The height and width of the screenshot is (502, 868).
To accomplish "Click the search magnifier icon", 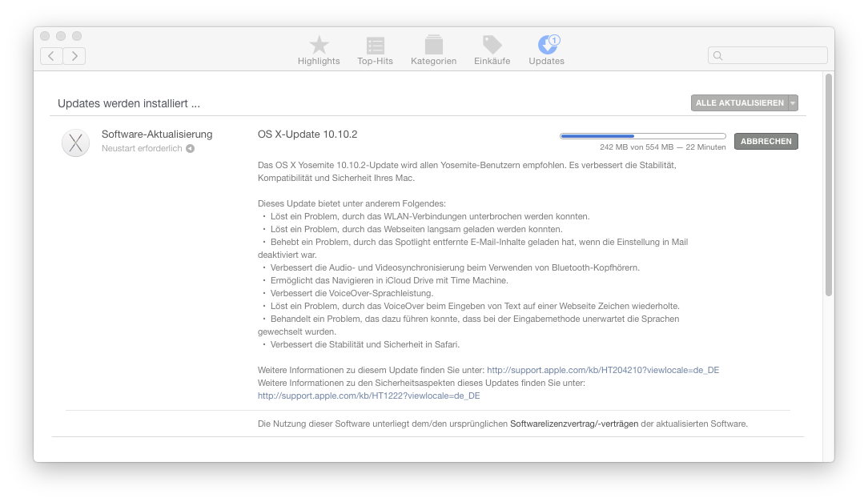I will 718,55.
